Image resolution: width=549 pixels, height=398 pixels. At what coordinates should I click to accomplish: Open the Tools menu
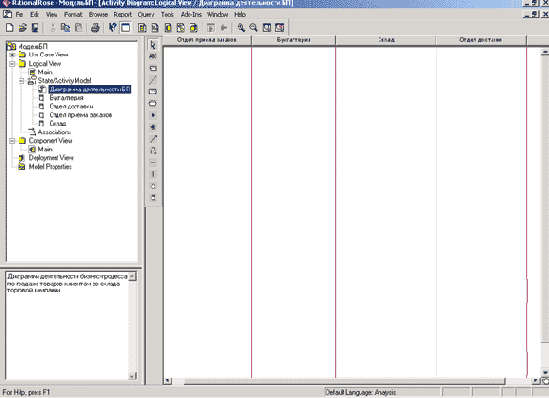(x=167, y=14)
